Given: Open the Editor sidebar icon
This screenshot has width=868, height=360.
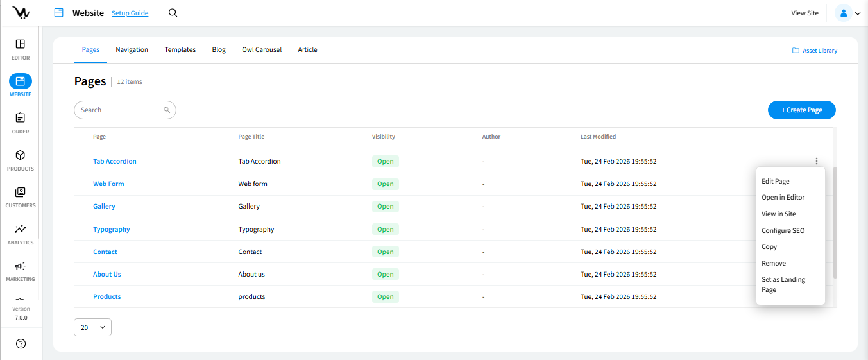Looking at the screenshot, I should click(x=20, y=45).
